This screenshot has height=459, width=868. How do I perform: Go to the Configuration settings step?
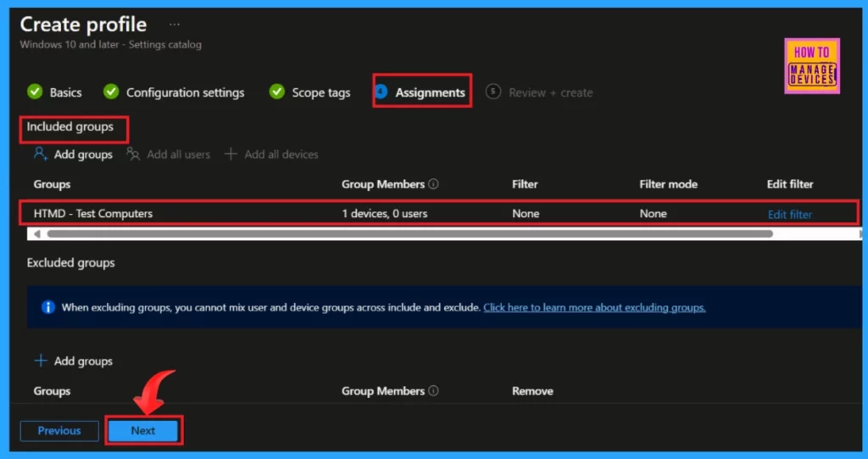174,92
